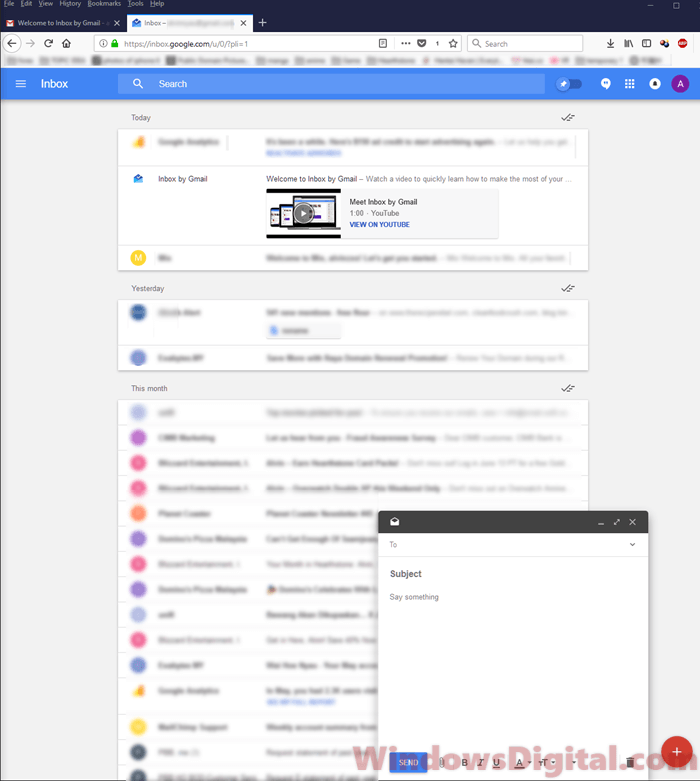Open a new browser tab
Screen dimensions: 700x781
pyautogui.click(x=263, y=22)
